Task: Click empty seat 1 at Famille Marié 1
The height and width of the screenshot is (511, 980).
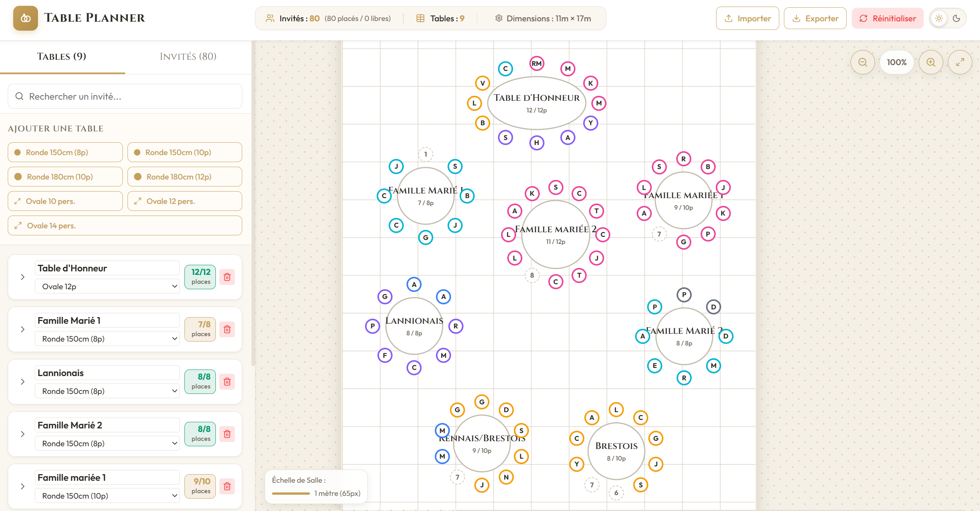Action: (x=425, y=154)
